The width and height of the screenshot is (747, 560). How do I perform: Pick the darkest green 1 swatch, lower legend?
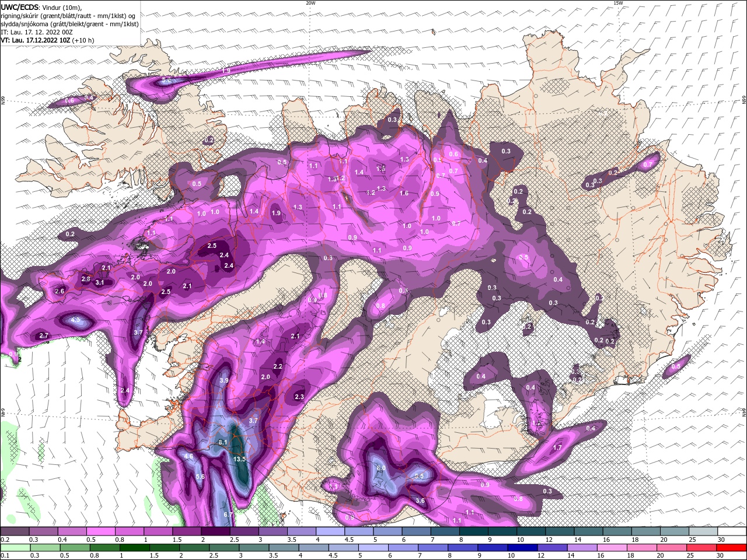pyautogui.click(x=135, y=547)
